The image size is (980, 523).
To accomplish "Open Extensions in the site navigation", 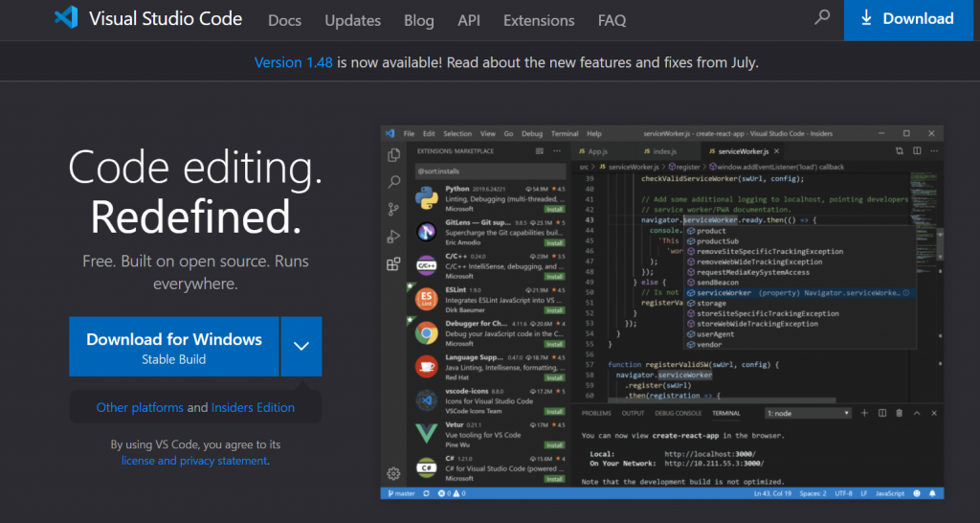I will (x=539, y=20).
